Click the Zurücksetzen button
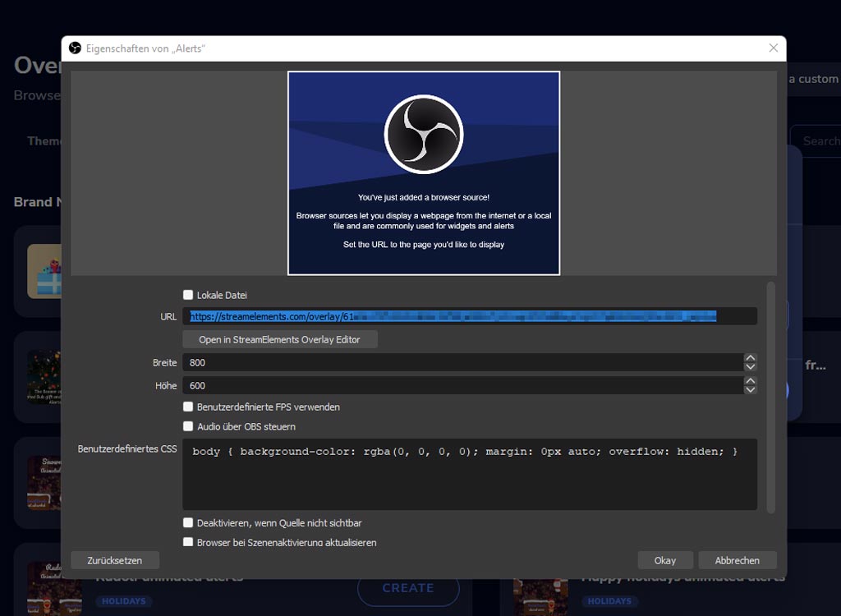 pyautogui.click(x=115, y=560)
